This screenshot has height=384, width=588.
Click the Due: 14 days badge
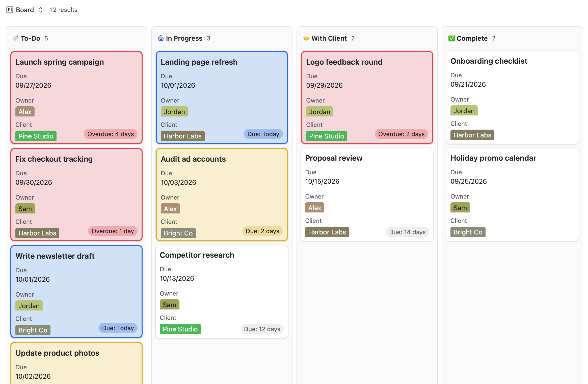click(x=407, y=232)
